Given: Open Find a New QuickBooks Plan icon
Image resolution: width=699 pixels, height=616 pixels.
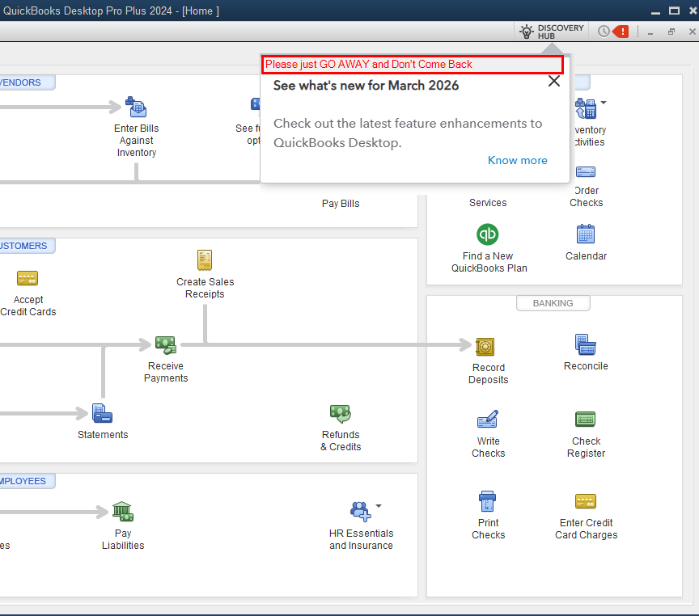Looking at the screenshot, I should click(x=487, y=234).
